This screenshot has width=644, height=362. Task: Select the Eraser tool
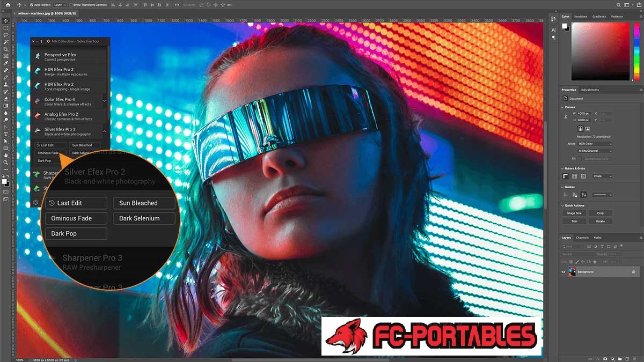point(6,99)
